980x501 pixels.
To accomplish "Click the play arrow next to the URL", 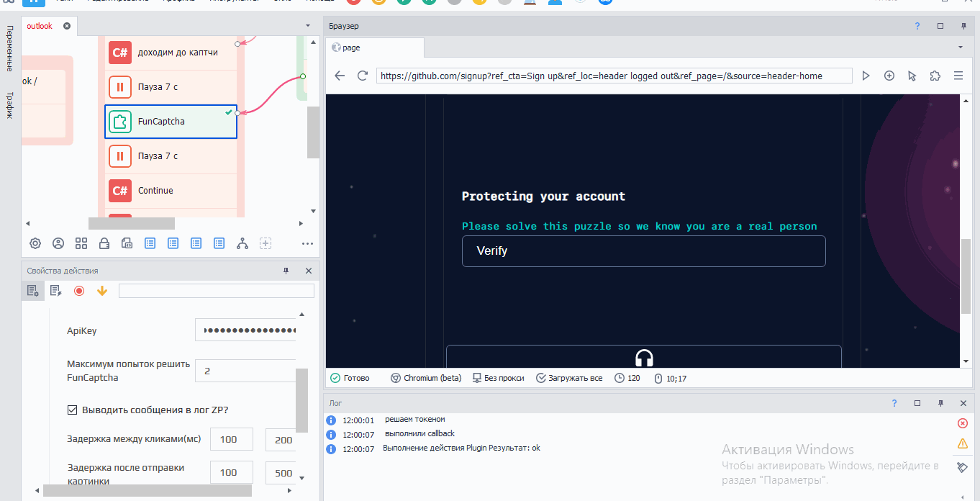I will [866, 76].
